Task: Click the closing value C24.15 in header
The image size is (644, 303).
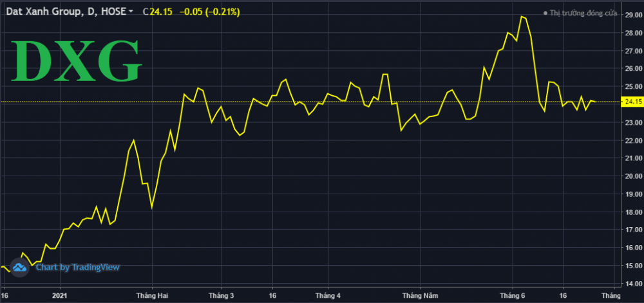Action: (x=156, y=12)
